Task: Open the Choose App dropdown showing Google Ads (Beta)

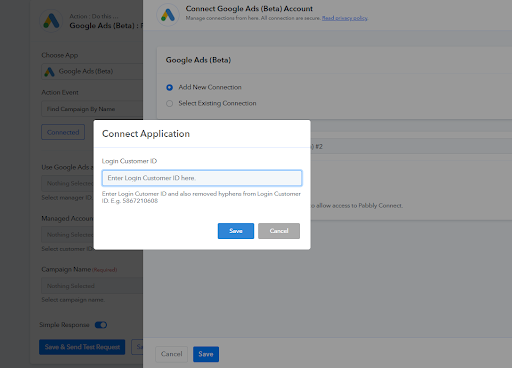Action: 92,71
